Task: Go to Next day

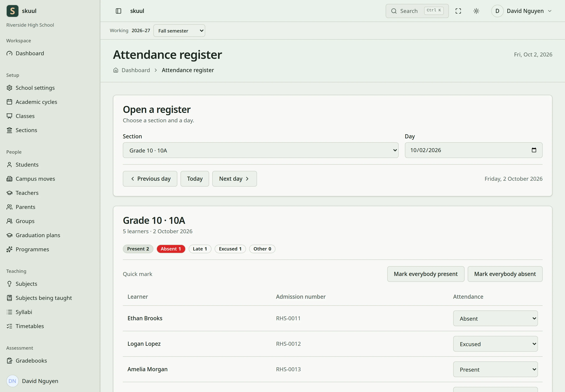Action: tap(235, 179)
